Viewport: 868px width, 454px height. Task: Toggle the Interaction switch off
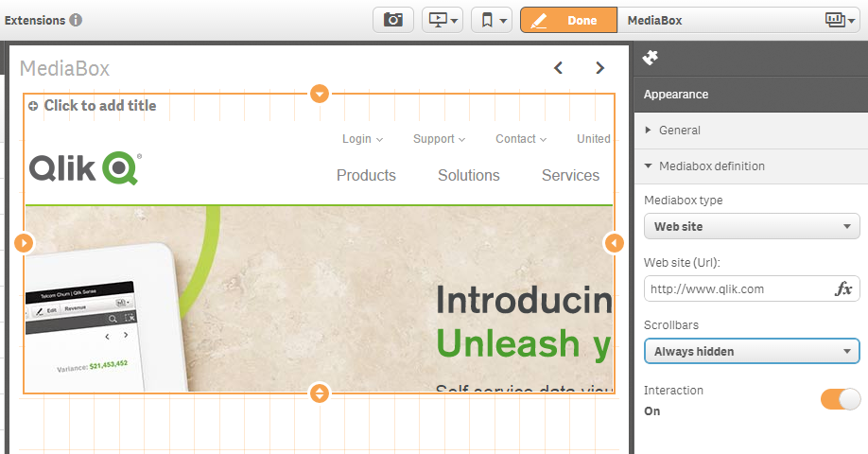point(841,398)
